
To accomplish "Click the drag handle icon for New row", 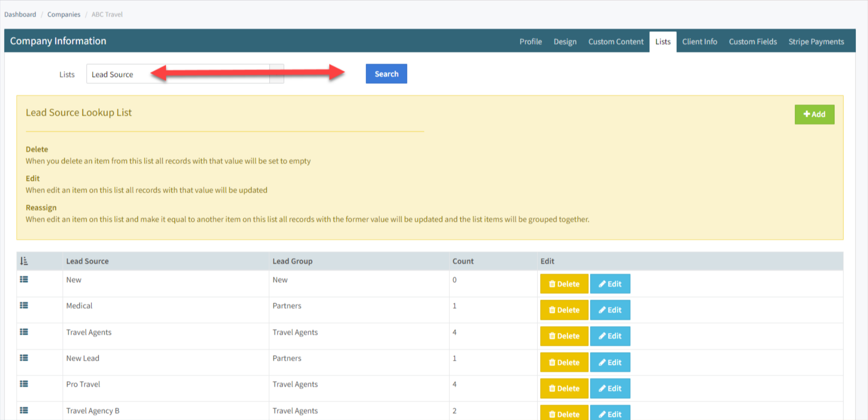I will click(x=24, y=279).
